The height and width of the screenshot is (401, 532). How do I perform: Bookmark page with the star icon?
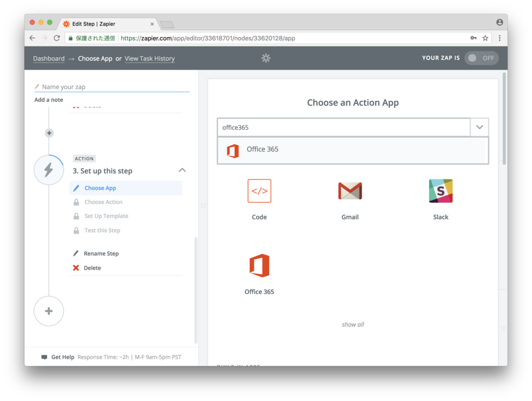pos(485,38)
